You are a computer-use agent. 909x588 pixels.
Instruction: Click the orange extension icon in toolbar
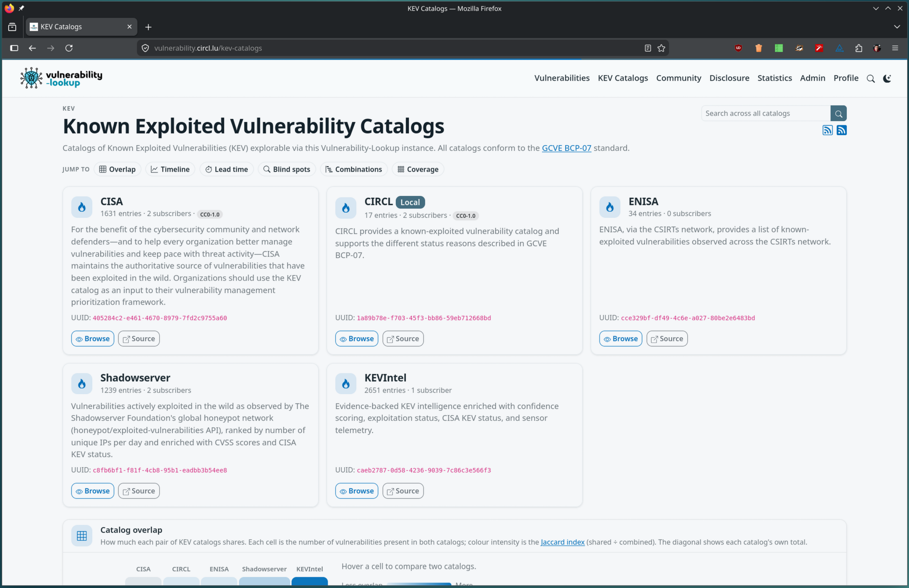(758, 48)
